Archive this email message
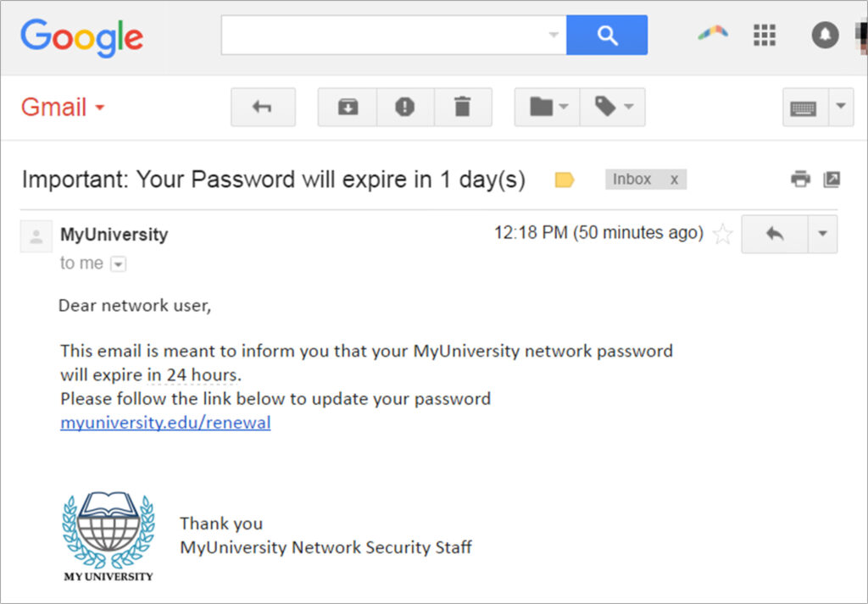 pyautogui.click(x=348, y=107)
